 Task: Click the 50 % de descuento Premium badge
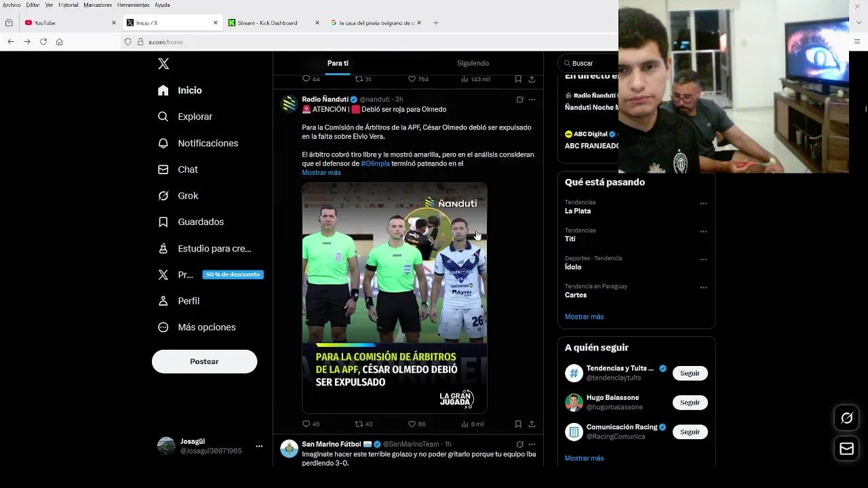pyautogui.click(x=233, y=274)
